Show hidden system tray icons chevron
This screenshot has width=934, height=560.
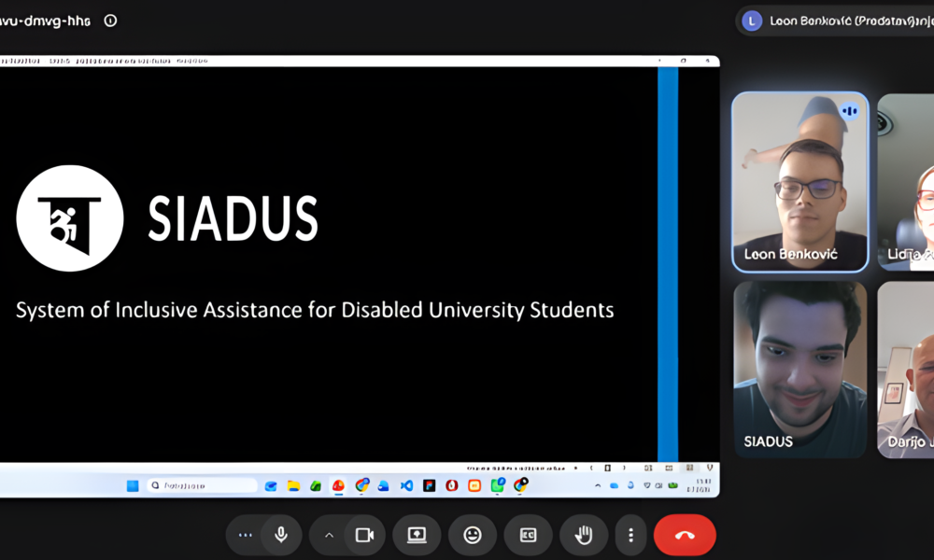coord(598,485)
